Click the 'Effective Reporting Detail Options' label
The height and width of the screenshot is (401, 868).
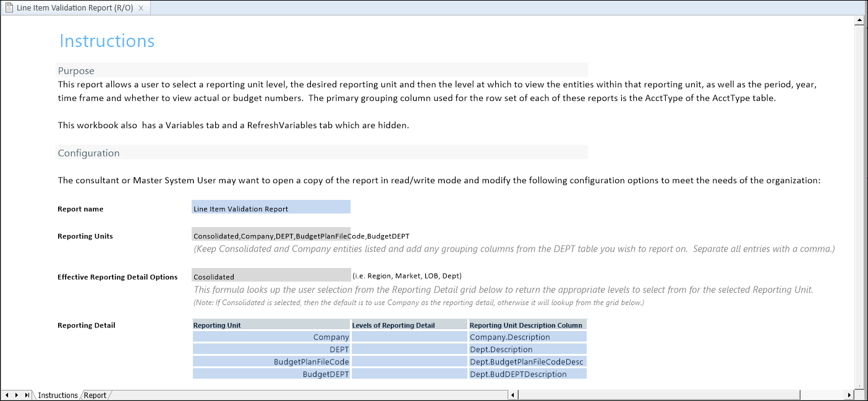pyautogui.click(x=117, y=277)
